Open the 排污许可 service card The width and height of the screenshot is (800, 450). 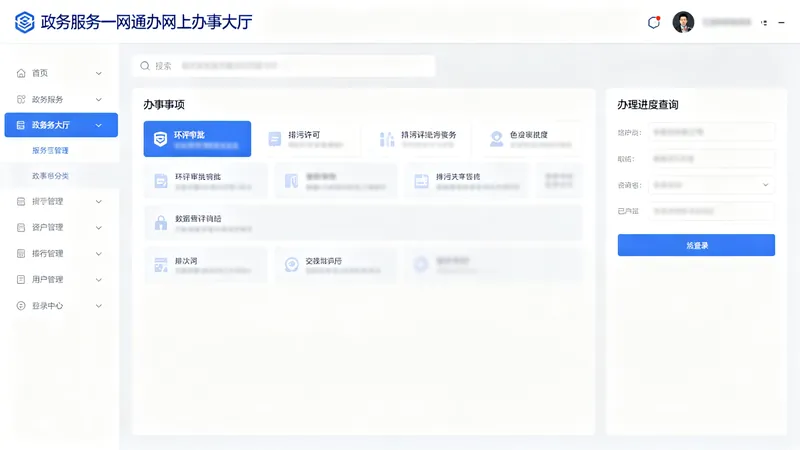(x=309, y=139)
